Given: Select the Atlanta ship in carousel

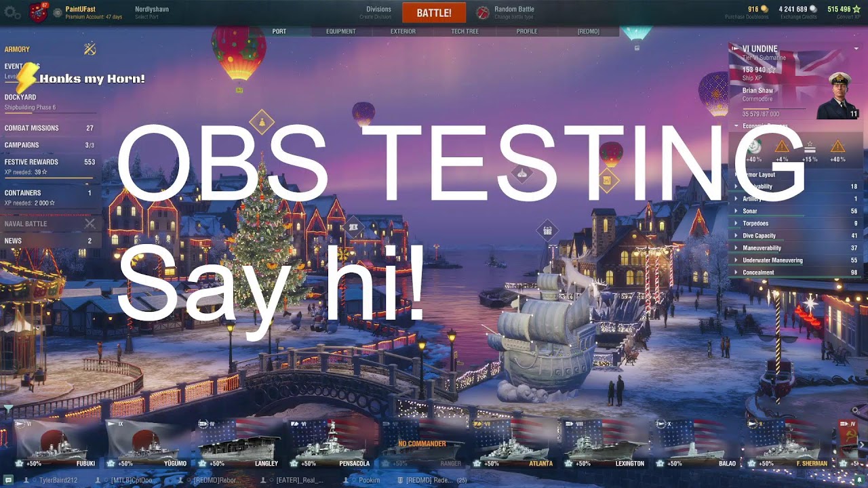Looking at the screenshot, I should pos(514,445).
